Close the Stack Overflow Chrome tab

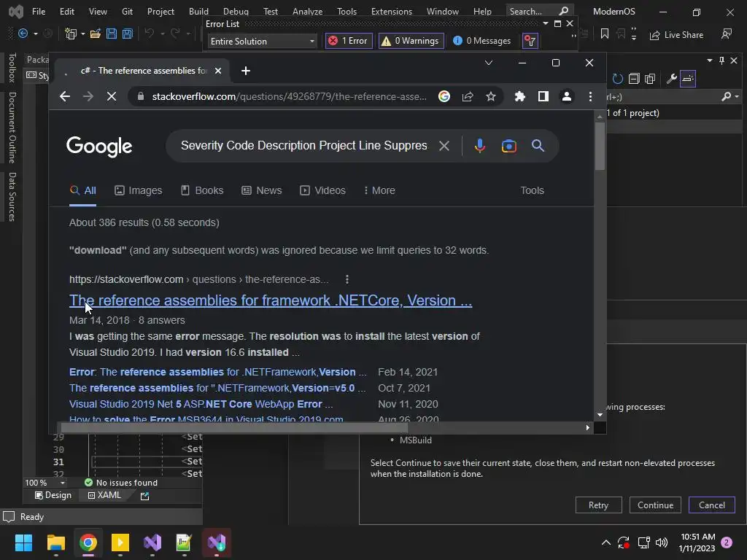click(x=217, y=71)
